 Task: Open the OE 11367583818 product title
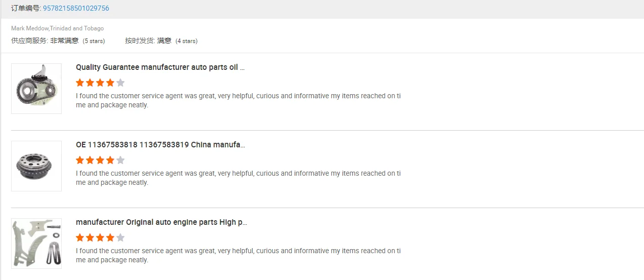pos(160,145)
